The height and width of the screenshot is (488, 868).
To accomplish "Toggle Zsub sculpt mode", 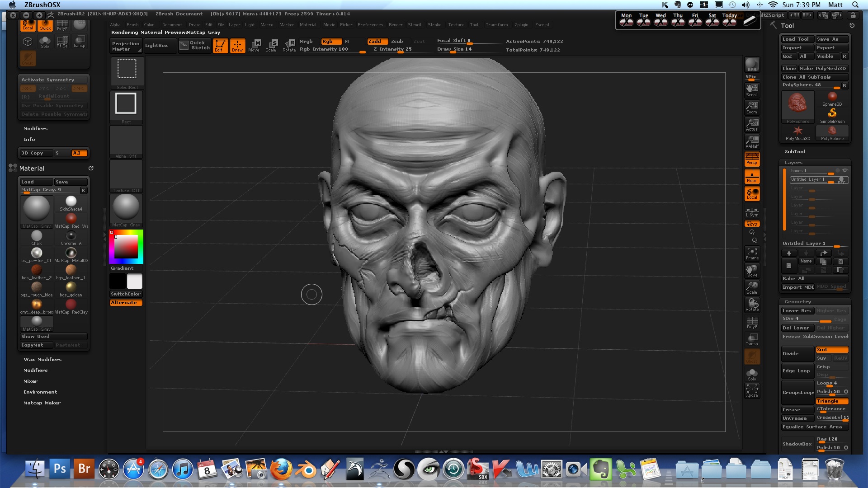I will coord(397,41).
